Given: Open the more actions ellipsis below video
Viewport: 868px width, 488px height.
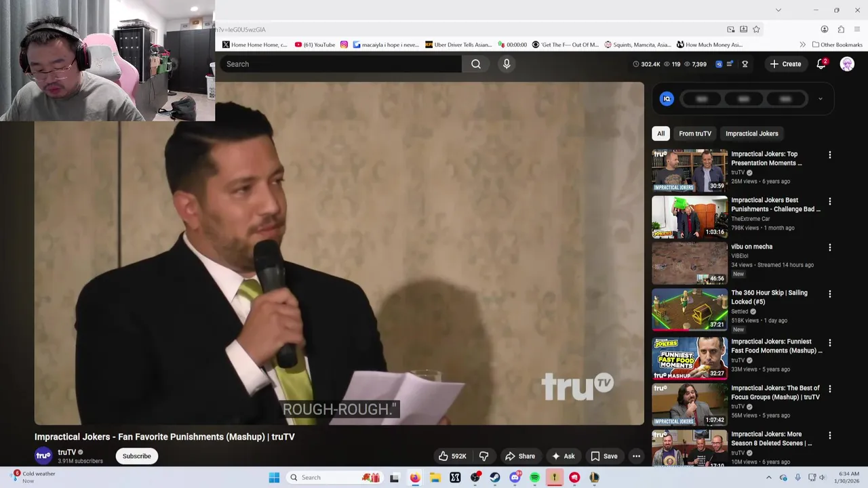Looking at the screenshot, I should click(636, 456).
